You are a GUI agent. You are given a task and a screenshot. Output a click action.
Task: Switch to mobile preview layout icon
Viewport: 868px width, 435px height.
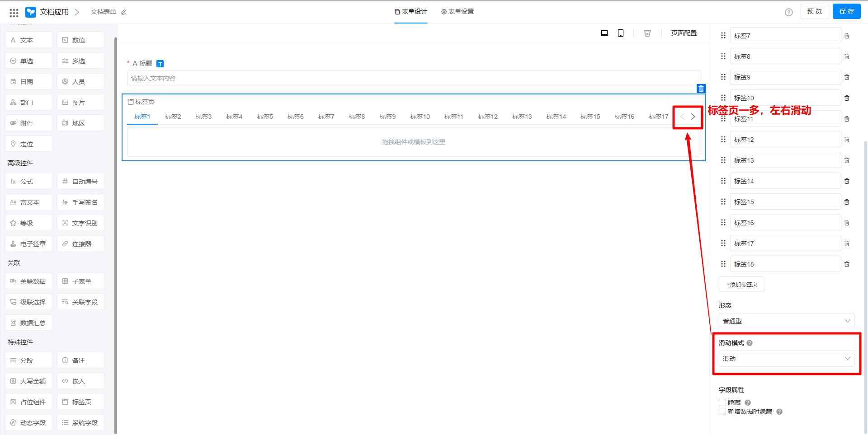click(621, 33)
